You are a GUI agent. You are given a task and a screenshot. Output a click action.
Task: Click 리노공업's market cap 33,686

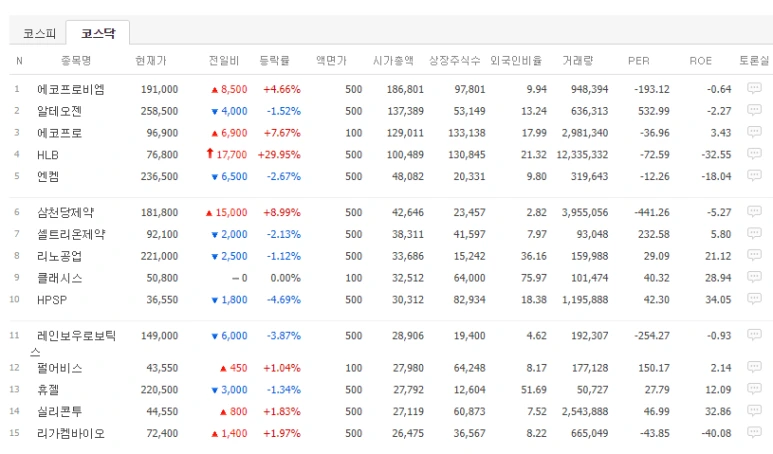(x=408, y=256)
